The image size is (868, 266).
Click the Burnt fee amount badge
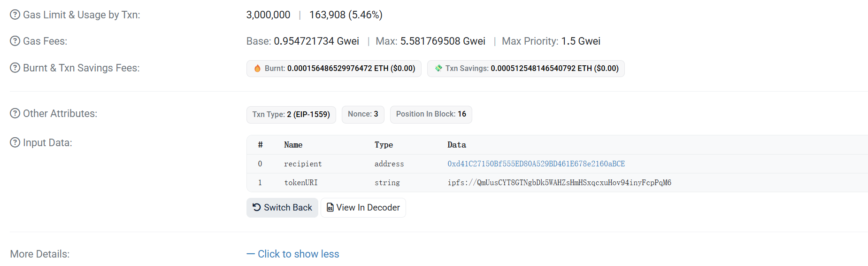pyautogui.click(x=334, y=68)
